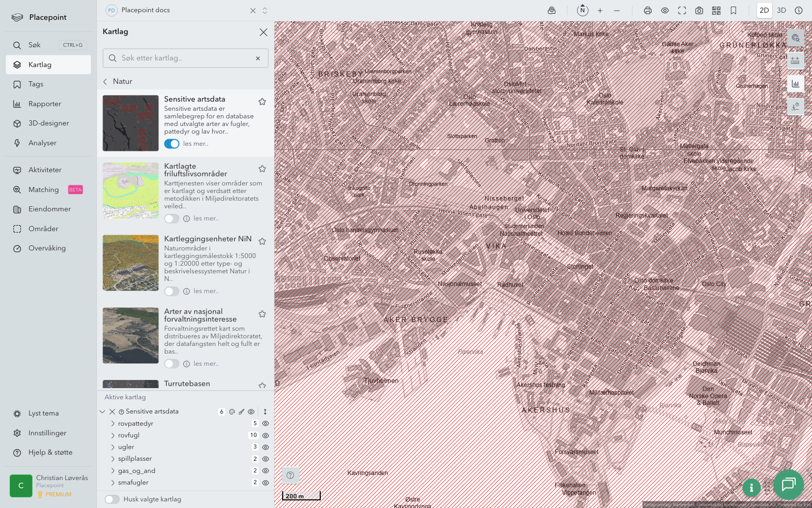Open les mer link for Kartleggingsenheter NiN

pyautogui.click(x=206, y=291)
